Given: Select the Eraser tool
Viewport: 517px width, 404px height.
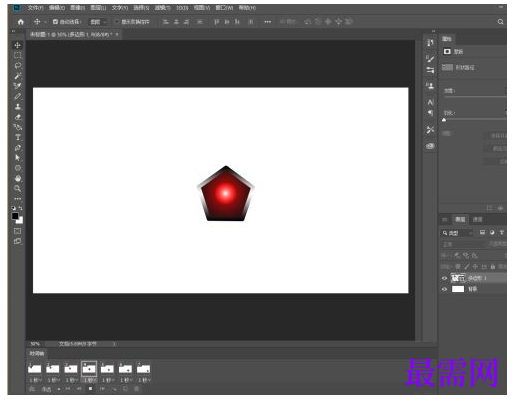Looking at the screenshot, I should [18, 117].
